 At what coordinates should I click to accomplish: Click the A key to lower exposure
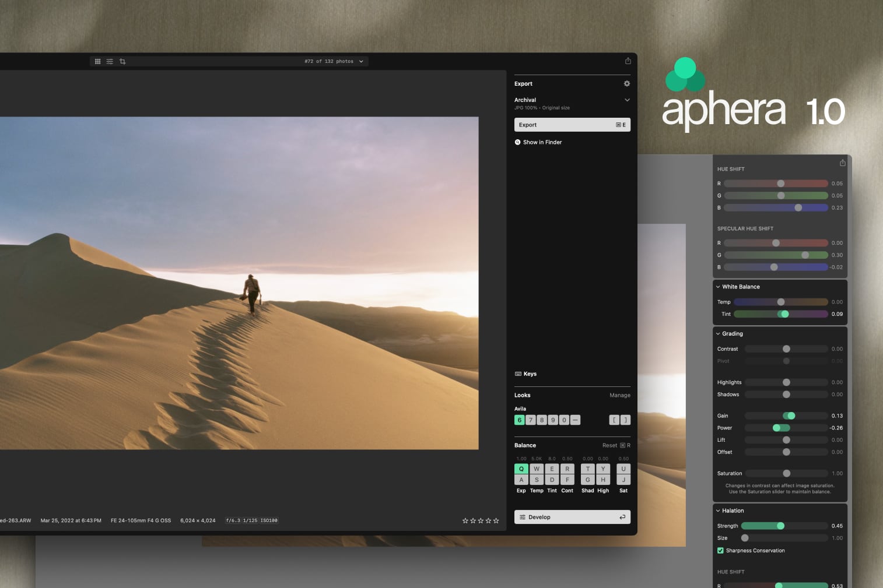coord(521,480)
